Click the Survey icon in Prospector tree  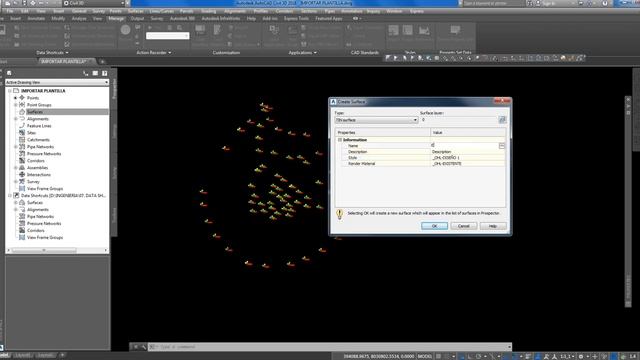tap(22, 181)
